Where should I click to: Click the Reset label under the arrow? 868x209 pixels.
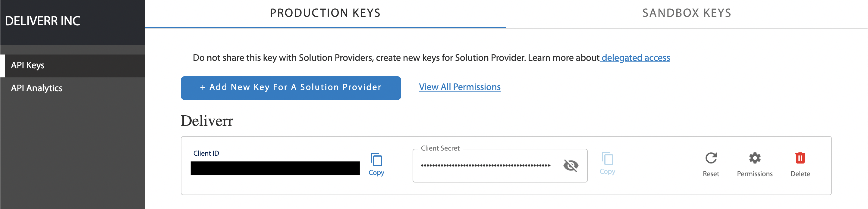click(711, 174)
